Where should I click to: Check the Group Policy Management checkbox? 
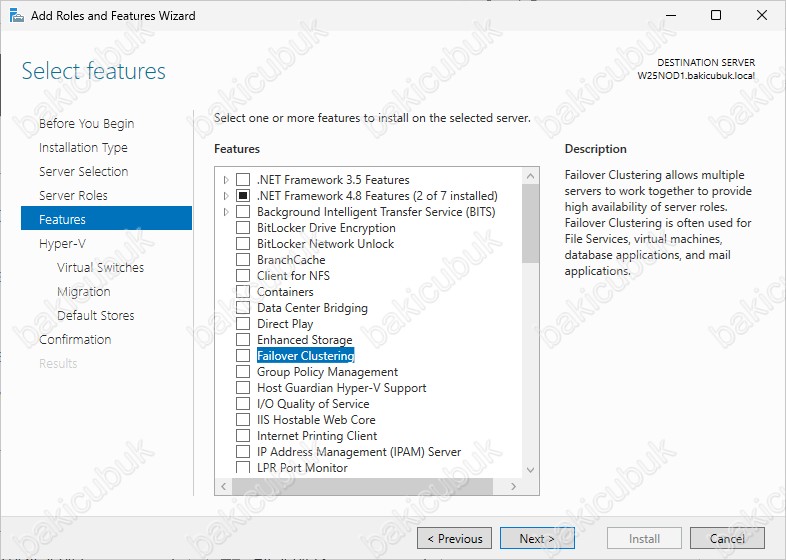pyautogui.click(x=243, y=371)
